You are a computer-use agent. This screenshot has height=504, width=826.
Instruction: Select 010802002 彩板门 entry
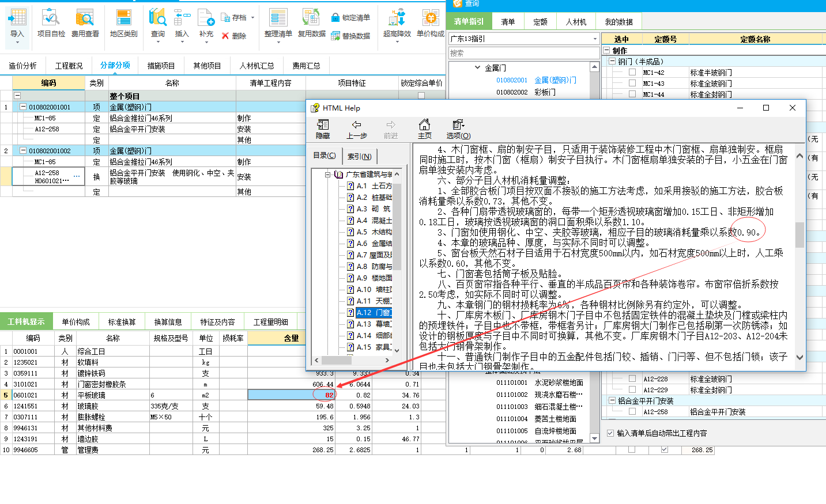526,92
